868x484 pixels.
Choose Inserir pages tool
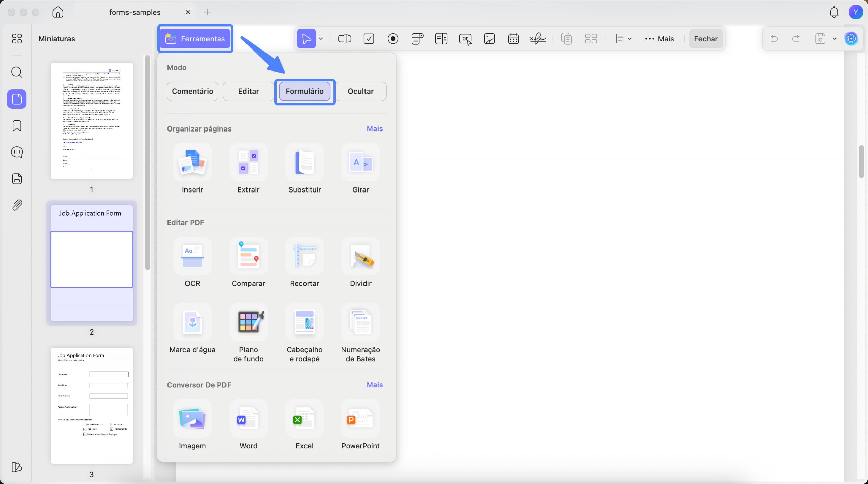(x=192, y=168)
